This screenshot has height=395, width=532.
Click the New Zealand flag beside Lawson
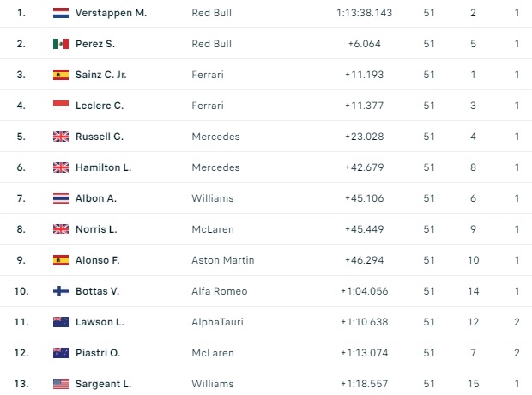[61, 322]
